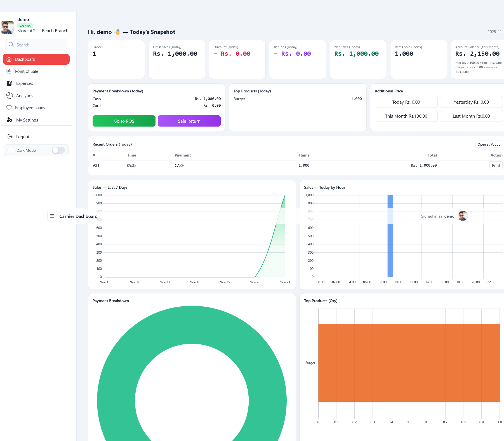Select Point of Sale in the sidebar
Viewport: 504px width, 441px height.
27,71
